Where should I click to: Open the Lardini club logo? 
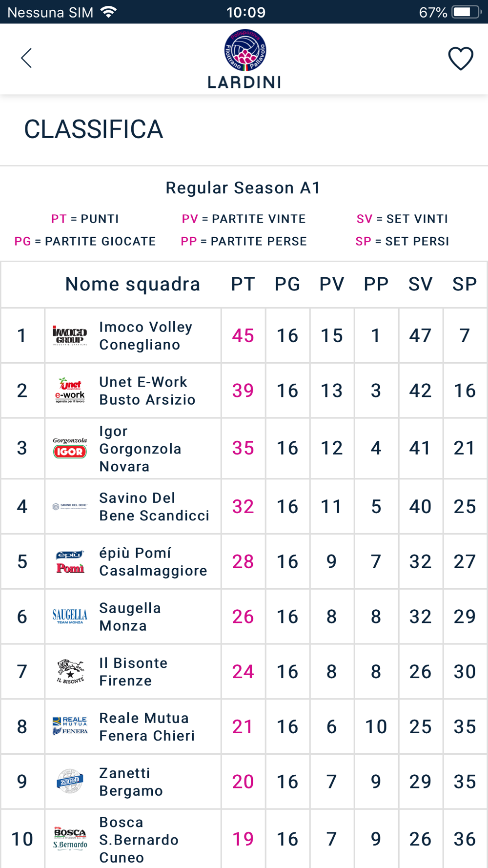pyautogui.click(x=244, y=59)
